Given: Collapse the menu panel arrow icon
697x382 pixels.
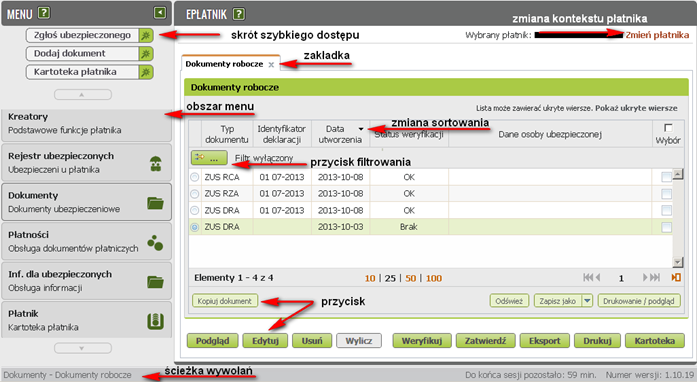Looking at the screenshot, I should point(160,12).
